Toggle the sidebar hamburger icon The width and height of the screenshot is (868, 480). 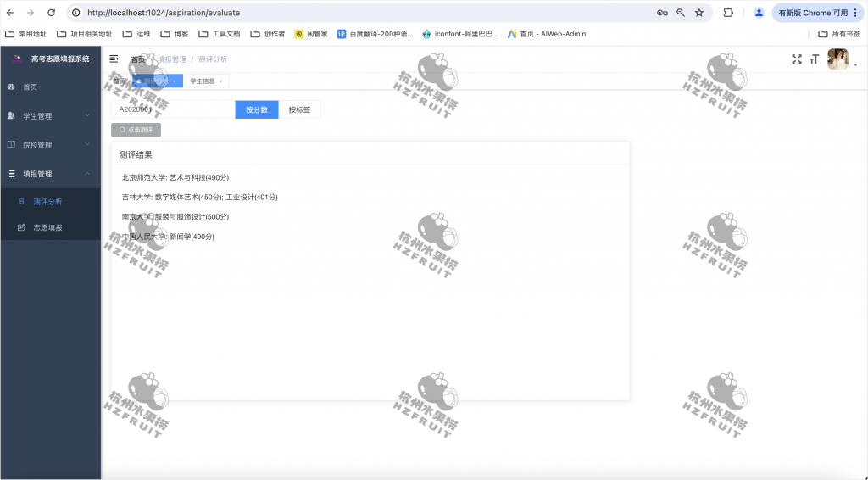[114, 59]
